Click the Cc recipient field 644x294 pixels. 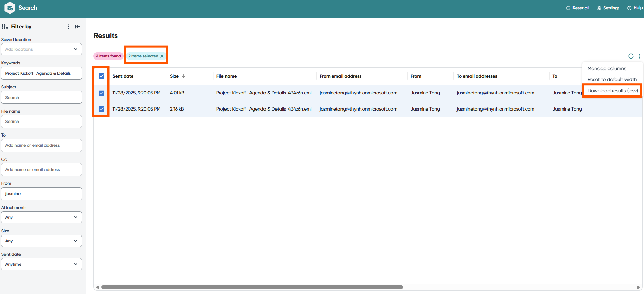coord(41,170)
